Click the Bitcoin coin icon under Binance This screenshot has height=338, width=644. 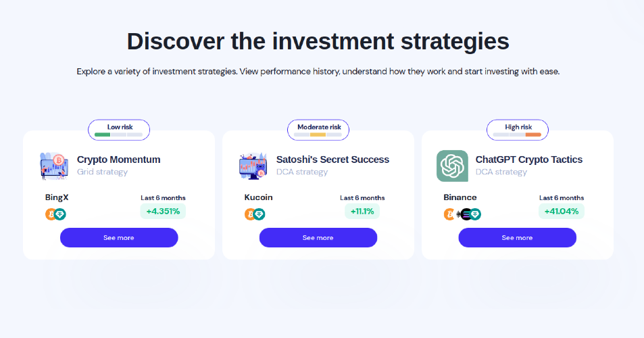(449, 214)
